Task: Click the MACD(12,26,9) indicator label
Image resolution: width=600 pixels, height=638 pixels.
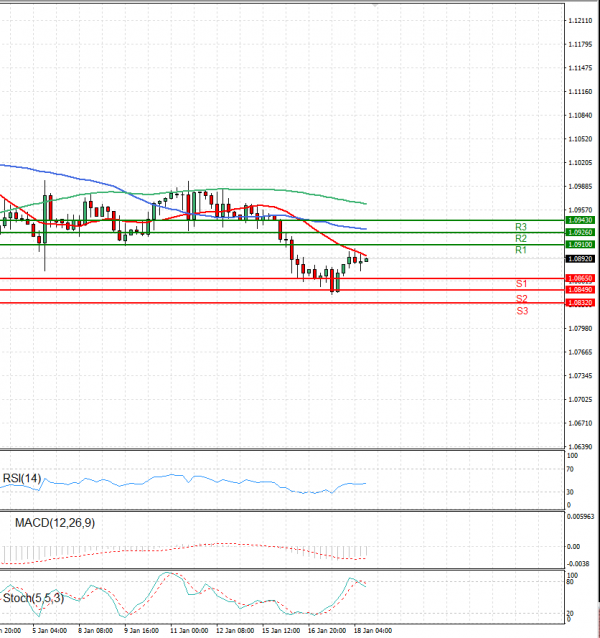Action: pyautogui.click(x=55, y=523)
